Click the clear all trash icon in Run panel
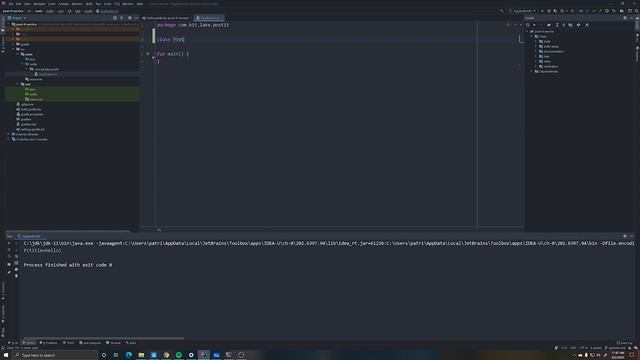Screen dimensions: 640x360 coord(16,276)
